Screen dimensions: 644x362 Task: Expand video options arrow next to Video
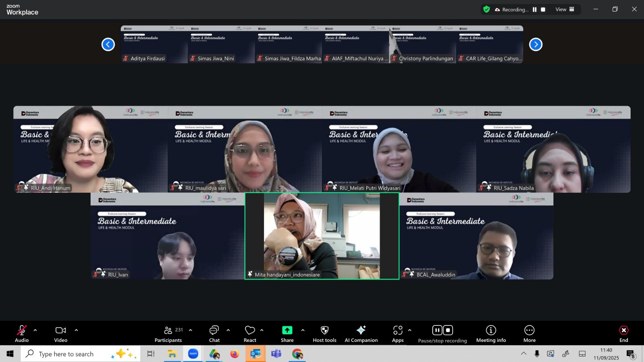click(76, 330)
